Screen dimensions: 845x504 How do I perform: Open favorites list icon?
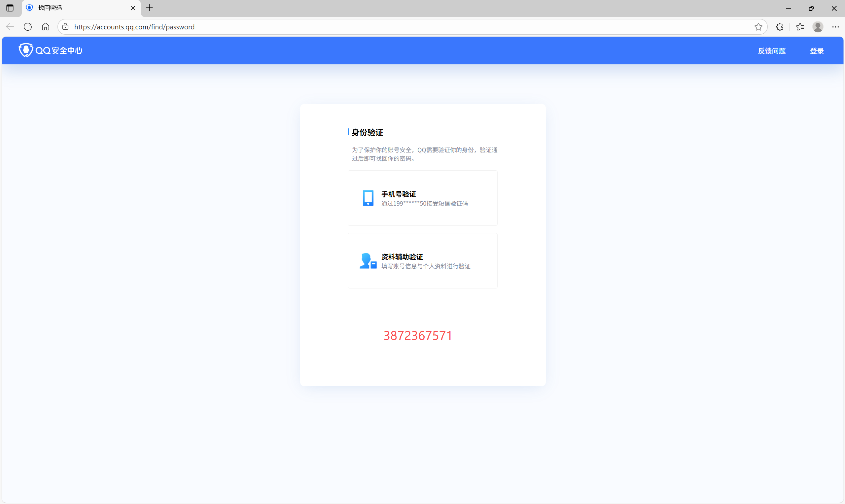click(x=800, y=27)
